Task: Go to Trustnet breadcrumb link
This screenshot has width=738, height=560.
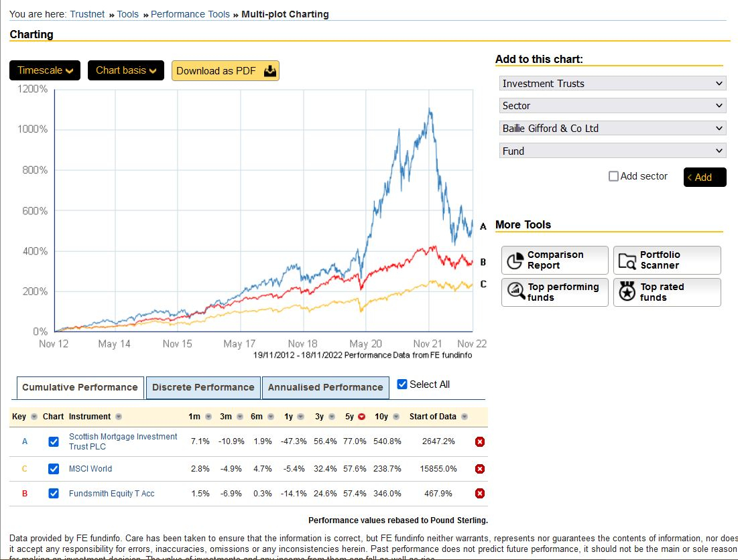Action: pyautogui.click(x=87, y=14)
